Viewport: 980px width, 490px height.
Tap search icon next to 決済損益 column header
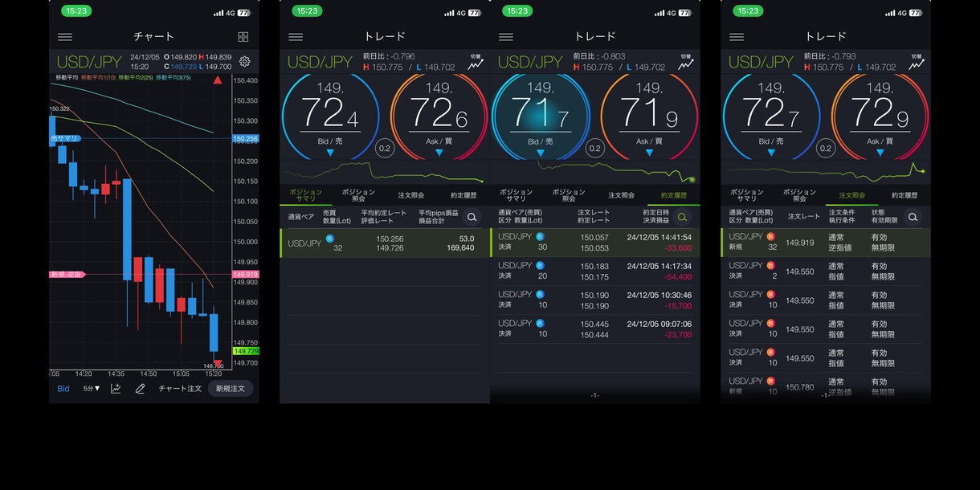(x=682, y=217)
